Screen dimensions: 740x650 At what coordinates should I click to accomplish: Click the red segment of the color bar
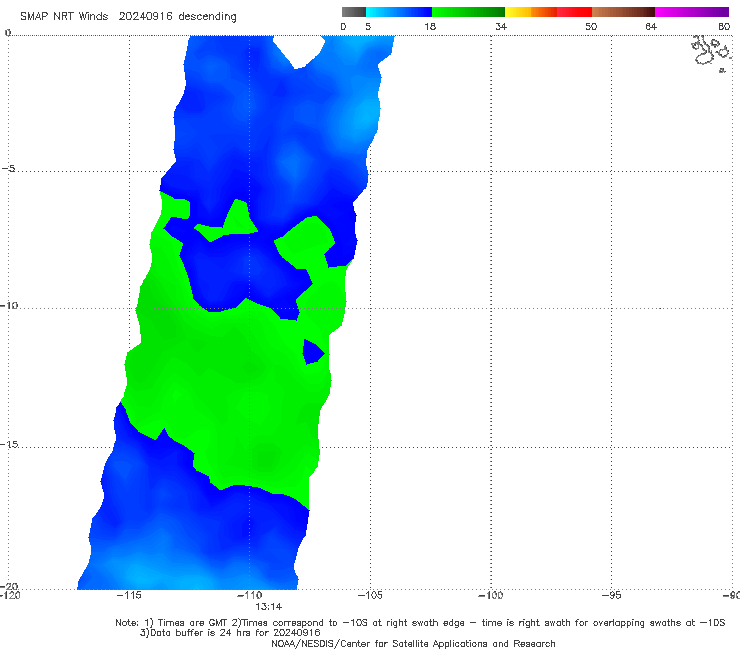[x=574, y=12]
